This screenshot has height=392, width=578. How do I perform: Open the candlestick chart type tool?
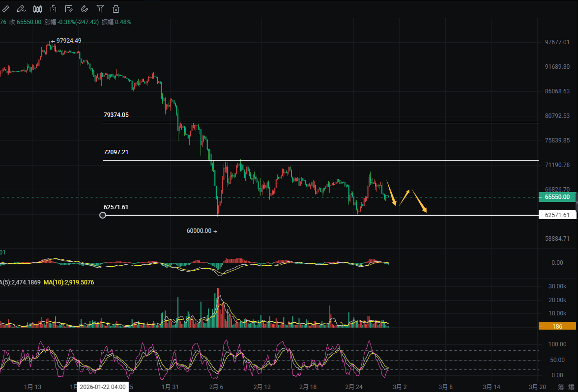[37, 8]
